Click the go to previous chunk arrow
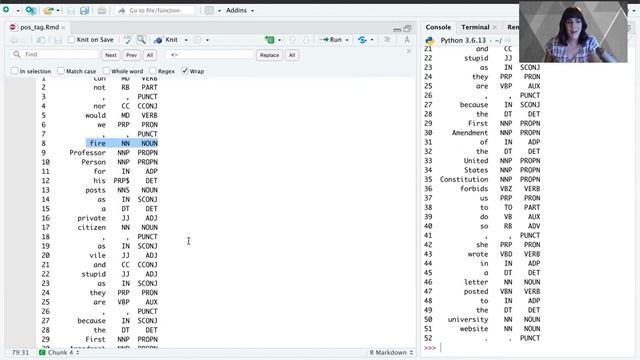Viewport: 640px width, 360px height. pos(292,40)
